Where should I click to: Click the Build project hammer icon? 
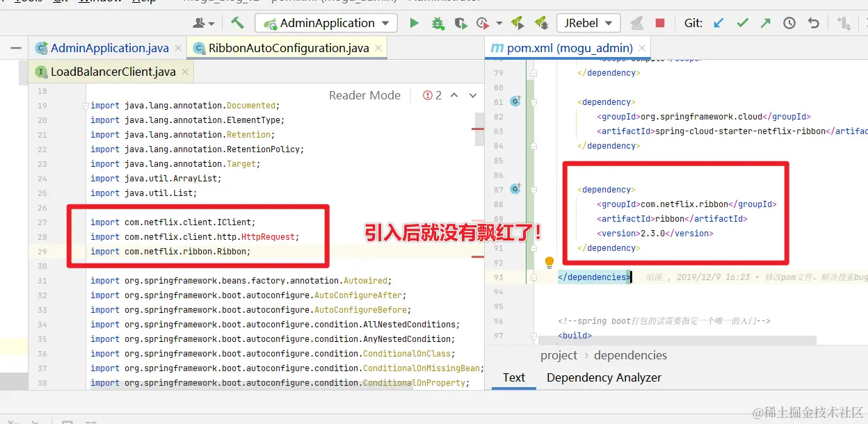pos(238,23)
